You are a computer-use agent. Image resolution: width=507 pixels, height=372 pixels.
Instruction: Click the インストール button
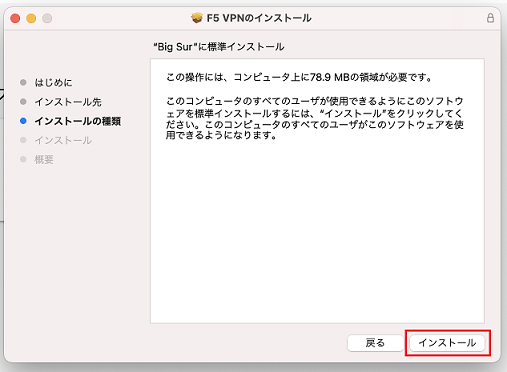coord(447,343)
